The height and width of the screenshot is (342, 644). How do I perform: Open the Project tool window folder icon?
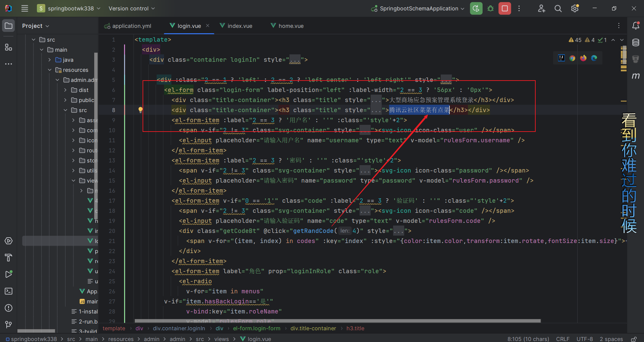(x=9, y=26)
